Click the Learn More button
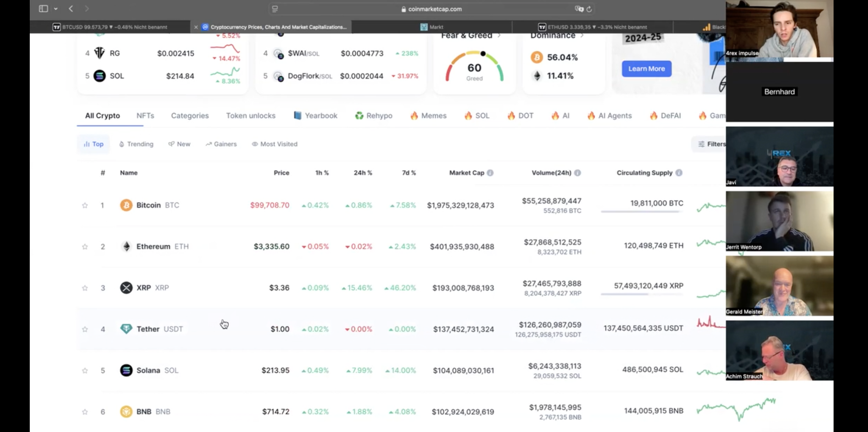 (647, 68)
